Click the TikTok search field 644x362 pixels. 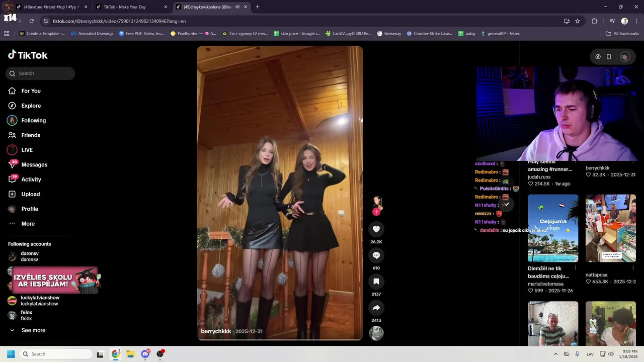pyautogui.click(x=40, y=73)
